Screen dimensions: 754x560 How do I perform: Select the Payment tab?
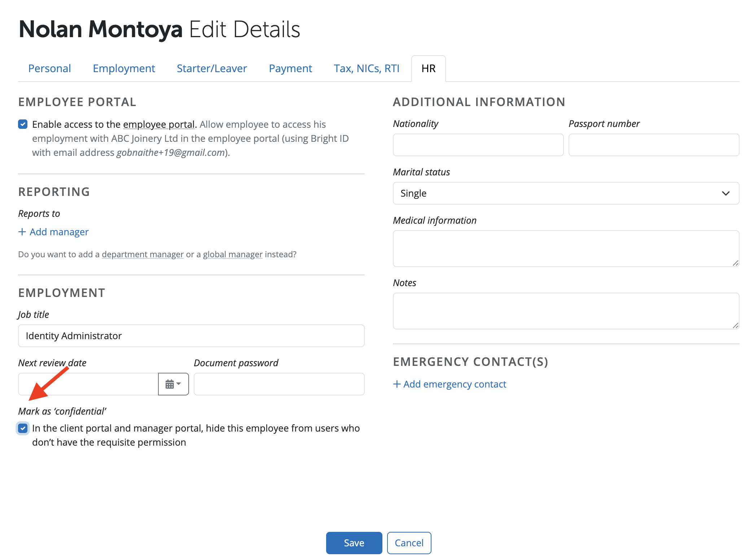coord(290,69)
